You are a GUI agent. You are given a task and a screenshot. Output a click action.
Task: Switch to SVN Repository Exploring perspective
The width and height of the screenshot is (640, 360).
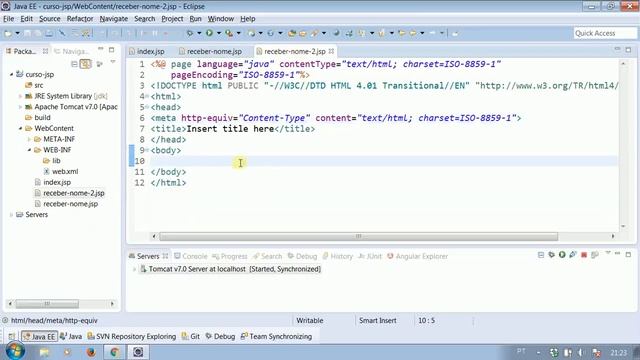(x=132, y=337)
